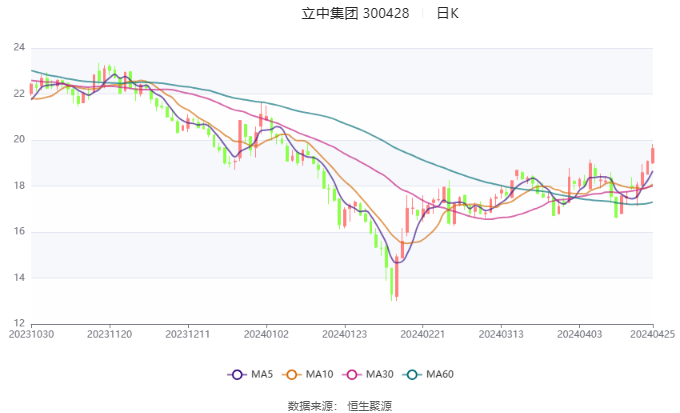Toggle the MA5 series via its text label
This screenshot has width=680, height=413.
(x=262, y=374)
